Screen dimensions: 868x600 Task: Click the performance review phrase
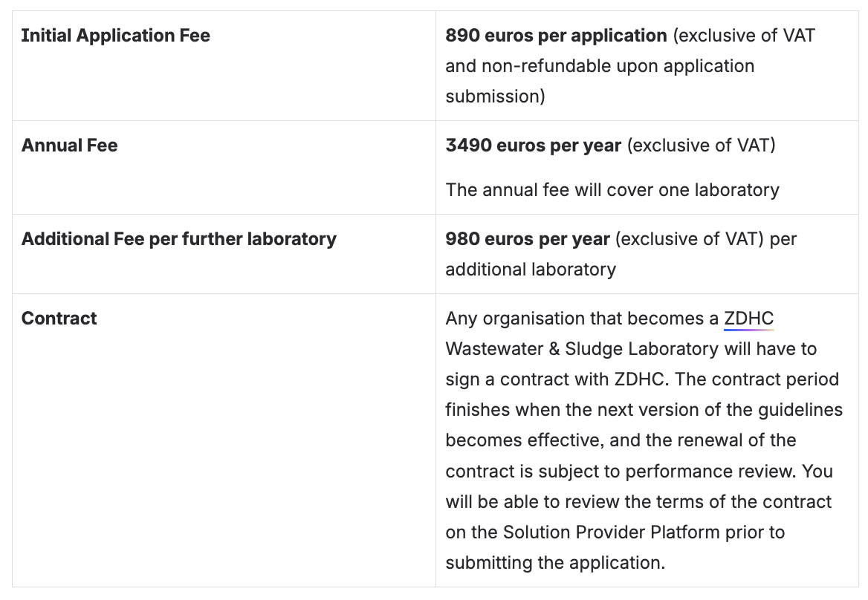[x=711, y=472]
